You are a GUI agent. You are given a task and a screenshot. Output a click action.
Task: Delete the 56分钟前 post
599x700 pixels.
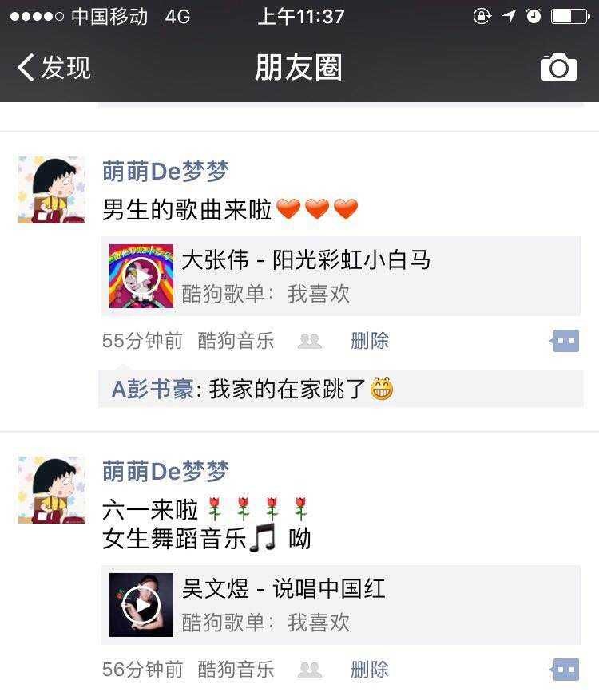[370, 670]
